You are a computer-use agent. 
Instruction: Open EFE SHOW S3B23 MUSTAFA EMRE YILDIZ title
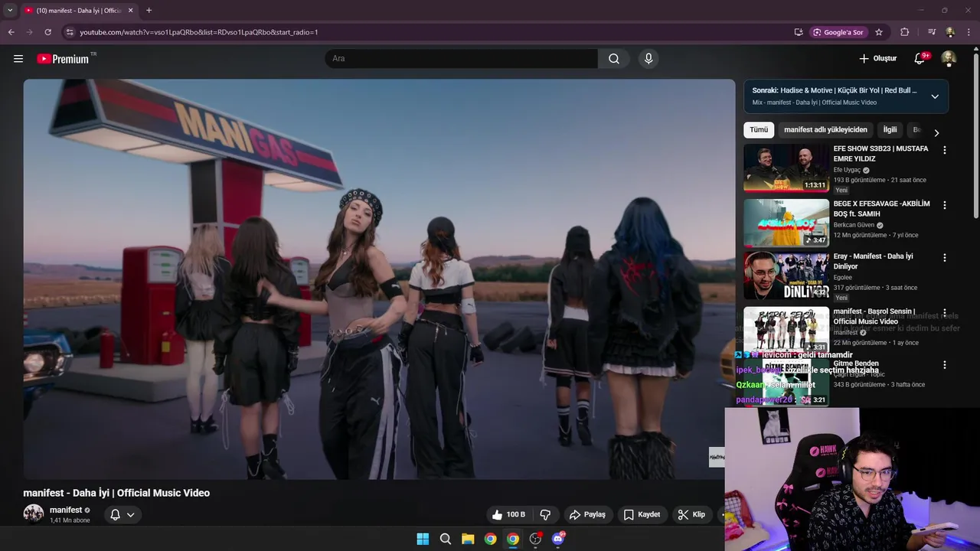(x=880, y=154)
